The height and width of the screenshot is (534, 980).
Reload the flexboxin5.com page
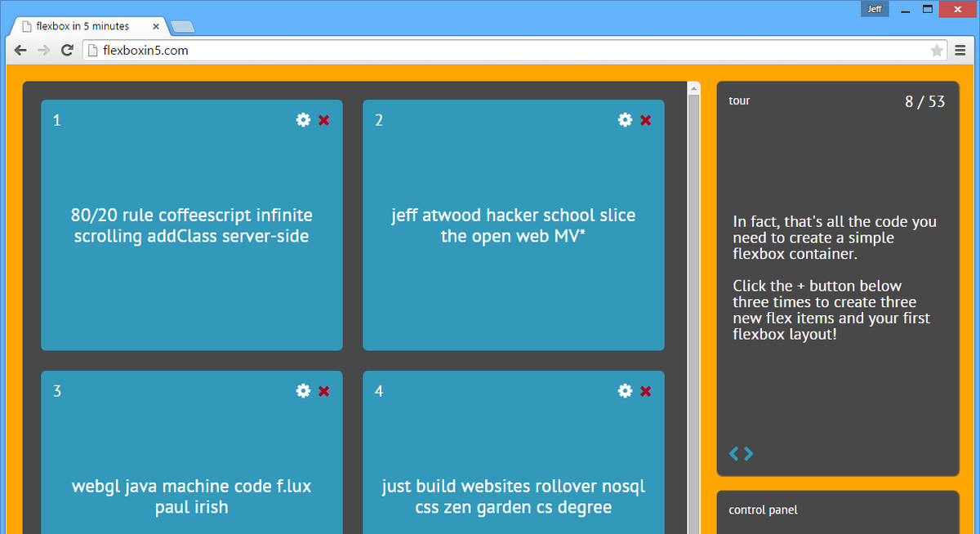[x=67, y=51]
